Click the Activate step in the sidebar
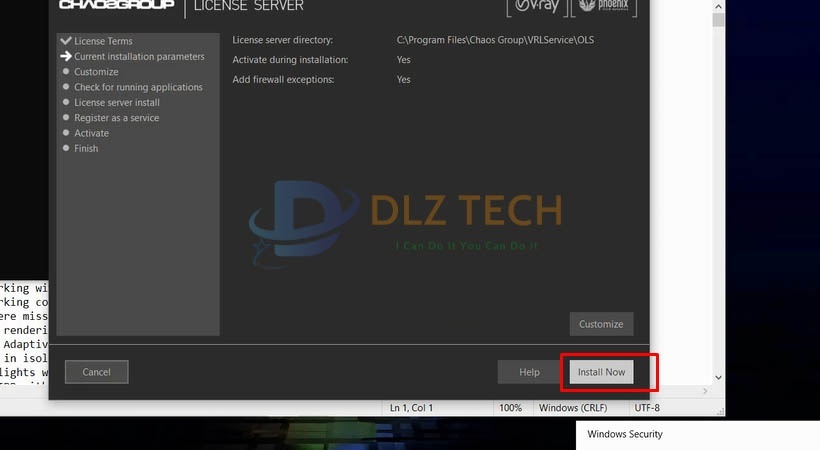Screen dimensions: 820x450 coord(91,133)
